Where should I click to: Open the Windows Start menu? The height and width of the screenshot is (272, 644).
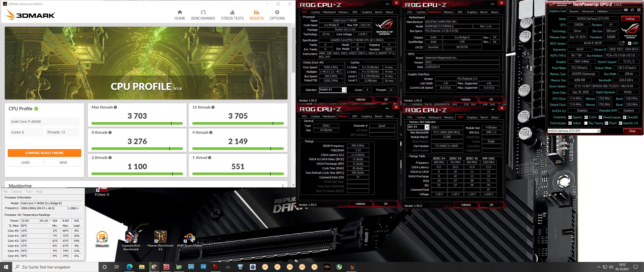point(6,267)
